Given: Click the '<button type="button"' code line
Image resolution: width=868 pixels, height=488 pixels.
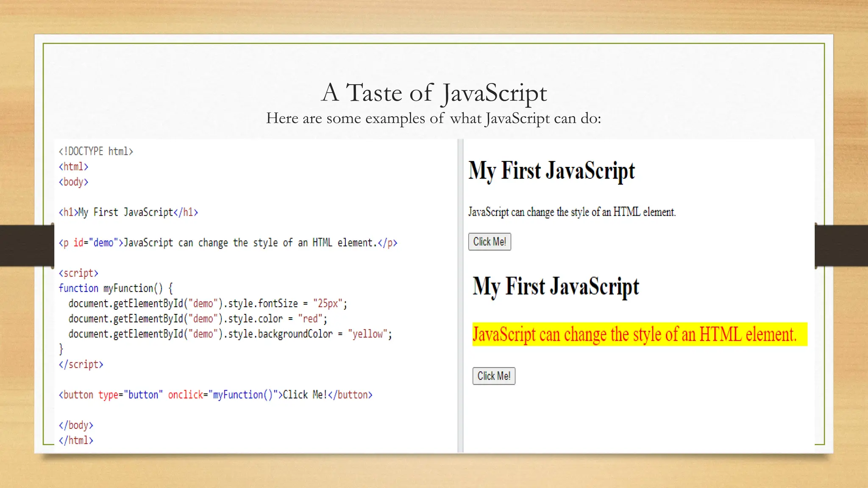Looking at the screenshot, I should pyautogui.click(x=215, y=395).
